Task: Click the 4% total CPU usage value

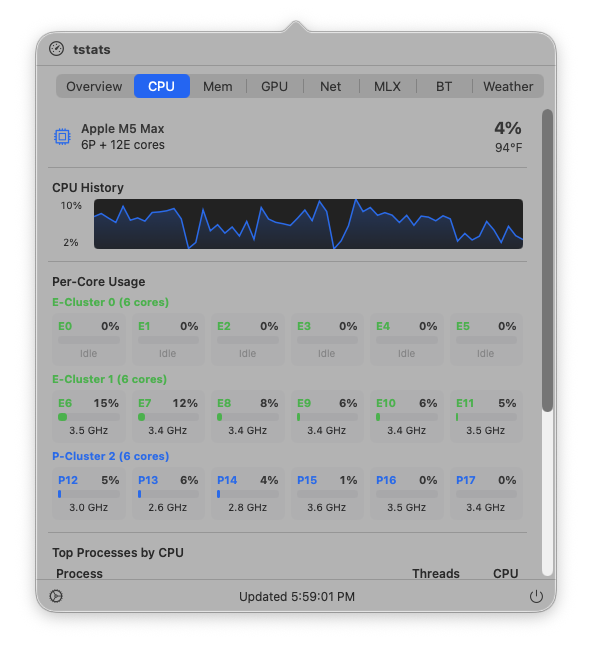Action: coord(508,128)
